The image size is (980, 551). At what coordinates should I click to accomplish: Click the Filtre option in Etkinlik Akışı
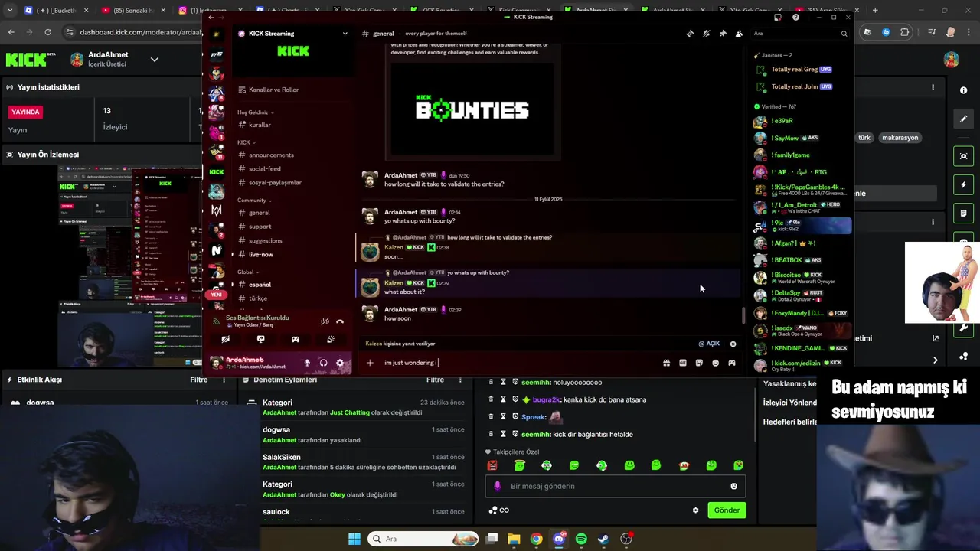[x=198, y=380]
